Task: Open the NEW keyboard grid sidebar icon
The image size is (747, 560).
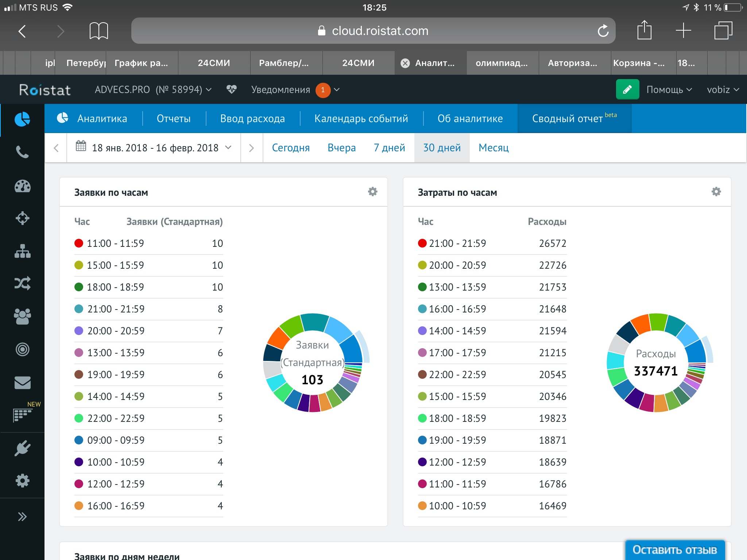Action: [22, 415]
